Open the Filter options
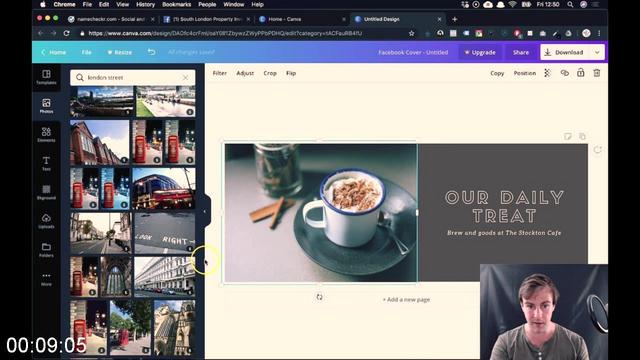Viewport: 640px width, 360px height. [x=220, y=73]
